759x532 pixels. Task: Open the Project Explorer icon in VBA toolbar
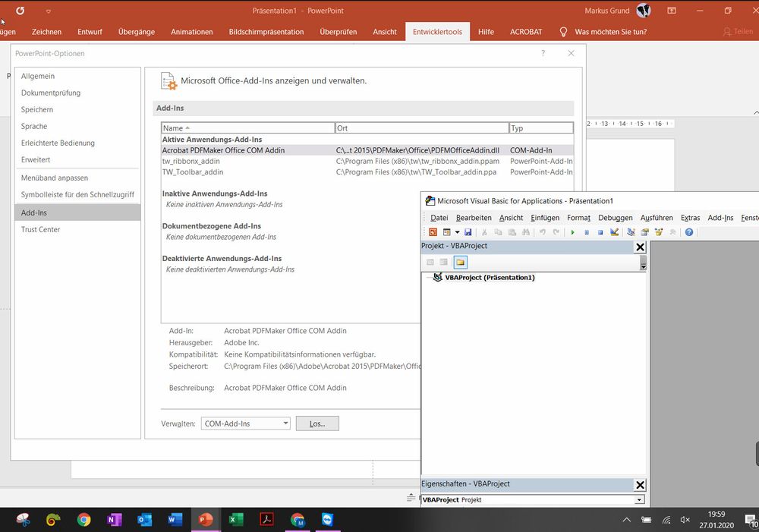[631, 232]
